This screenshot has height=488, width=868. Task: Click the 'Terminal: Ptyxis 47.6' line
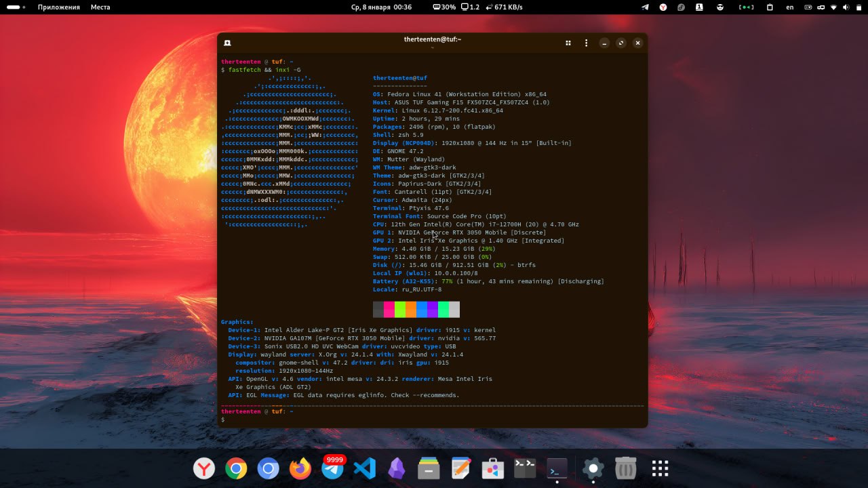coord(411,208)
